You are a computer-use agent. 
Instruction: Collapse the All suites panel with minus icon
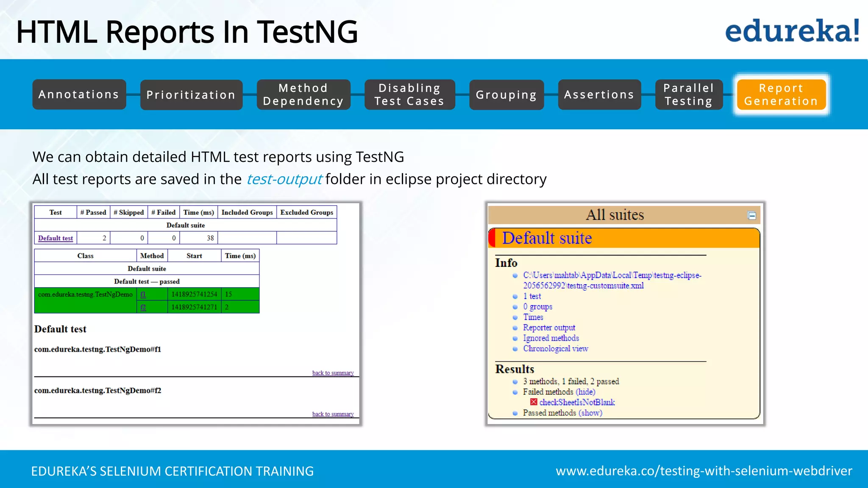pos(752,216)
